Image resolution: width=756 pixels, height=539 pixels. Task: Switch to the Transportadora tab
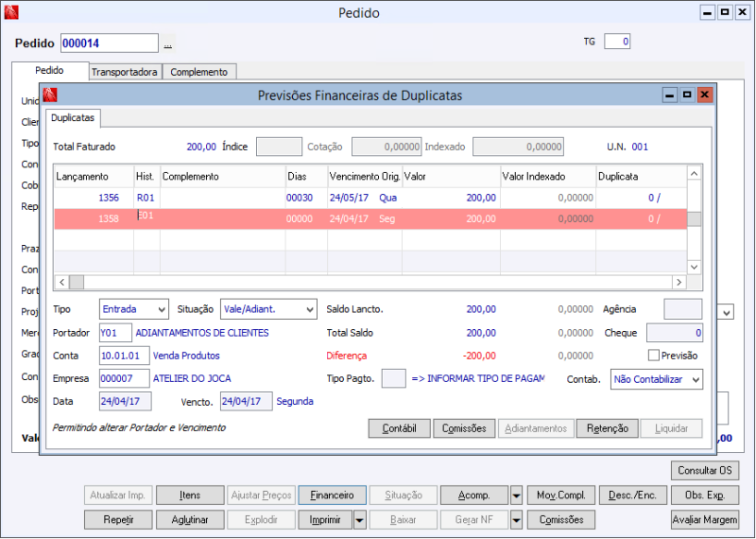125,72
